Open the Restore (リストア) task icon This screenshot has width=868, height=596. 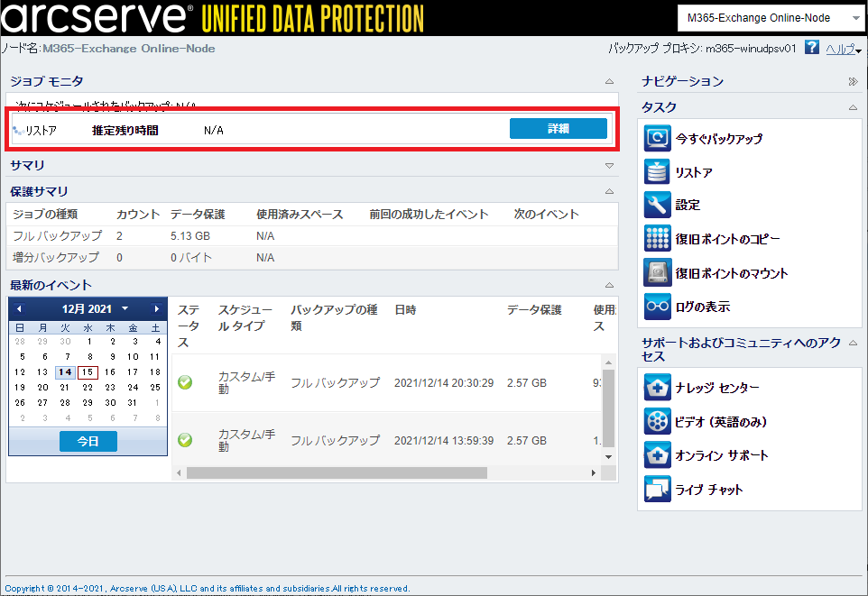[x=657, y=172]
